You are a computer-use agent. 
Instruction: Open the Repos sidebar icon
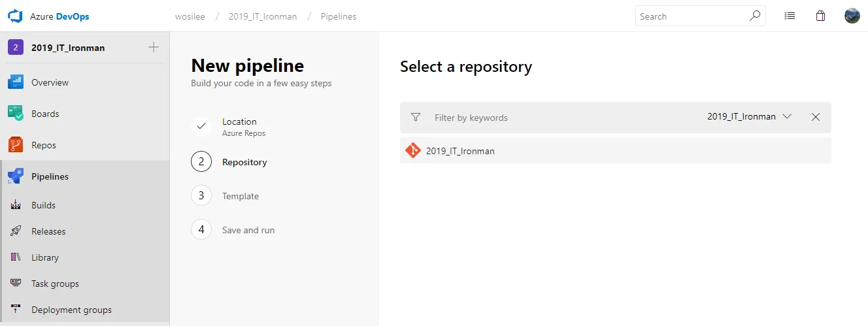(16, 145)
